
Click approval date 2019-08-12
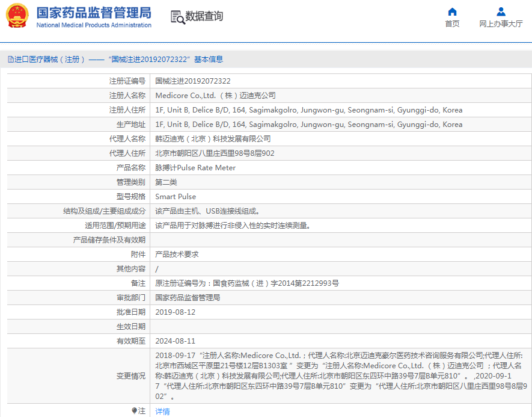pyautogui.click(x=175, y=312)
